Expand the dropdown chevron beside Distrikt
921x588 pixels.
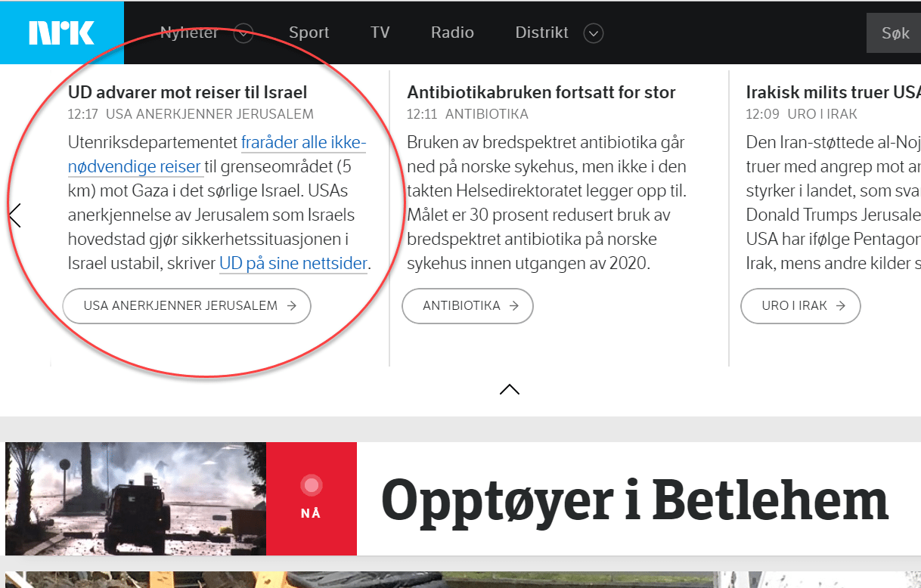pyautogui.click(x=594, y=33)
